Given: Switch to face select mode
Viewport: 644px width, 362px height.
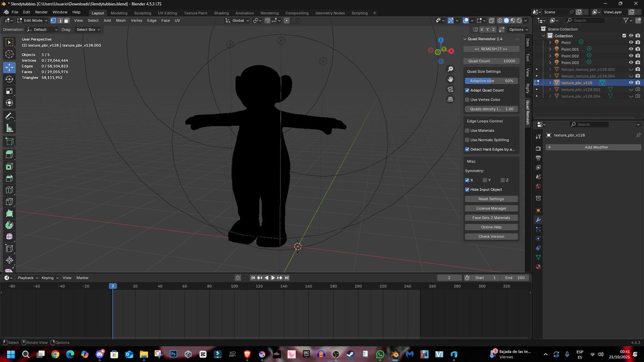Looking at the screenshot, I should point(67,20).
